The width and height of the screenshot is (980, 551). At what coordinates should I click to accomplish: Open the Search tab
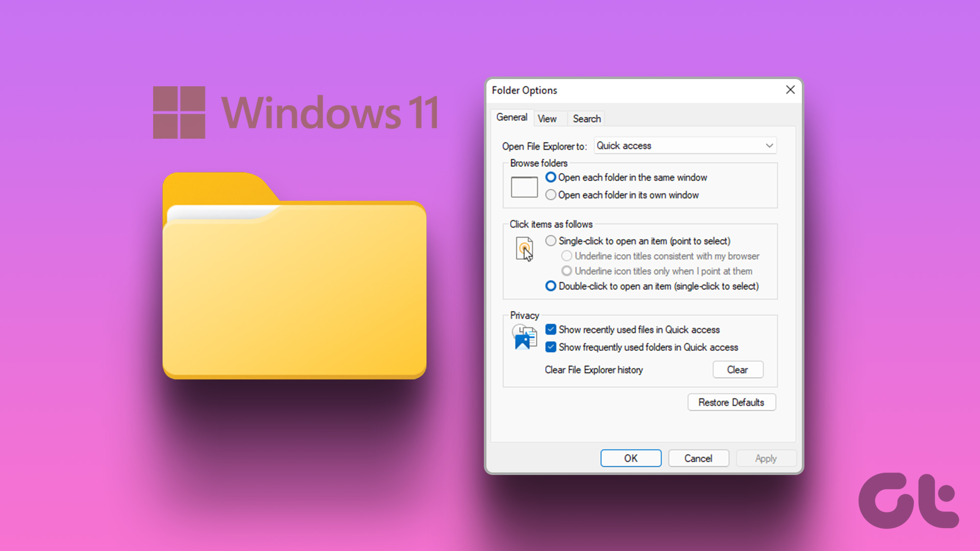586,119
